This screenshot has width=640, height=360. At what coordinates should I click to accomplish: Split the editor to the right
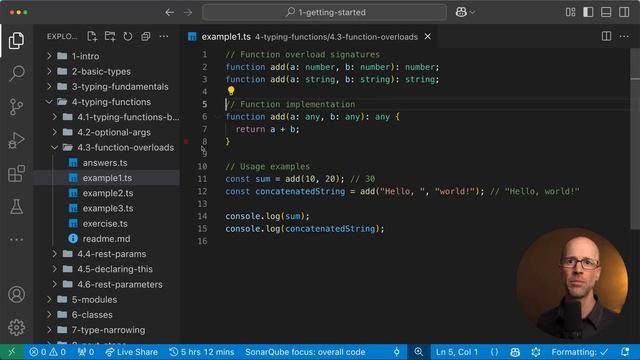607,36
